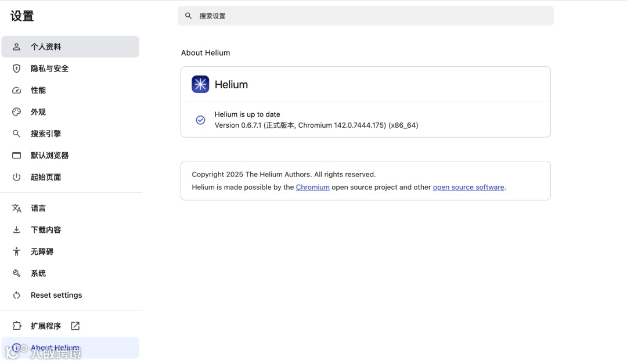Open the 个人资料 settings section

click(x=70, y=47)
